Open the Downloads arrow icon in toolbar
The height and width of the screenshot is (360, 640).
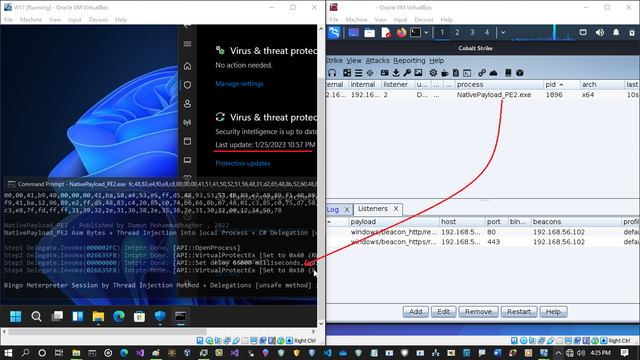[396, 73]
